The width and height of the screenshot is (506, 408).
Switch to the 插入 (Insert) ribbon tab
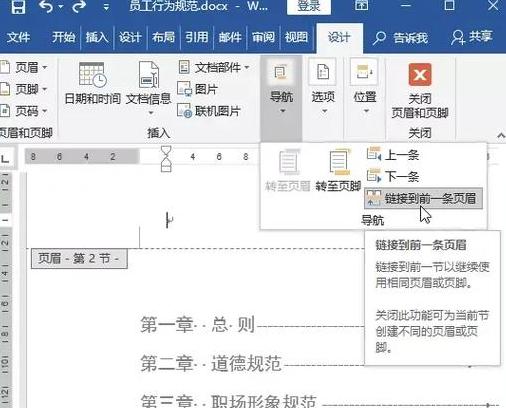(97, 37)
